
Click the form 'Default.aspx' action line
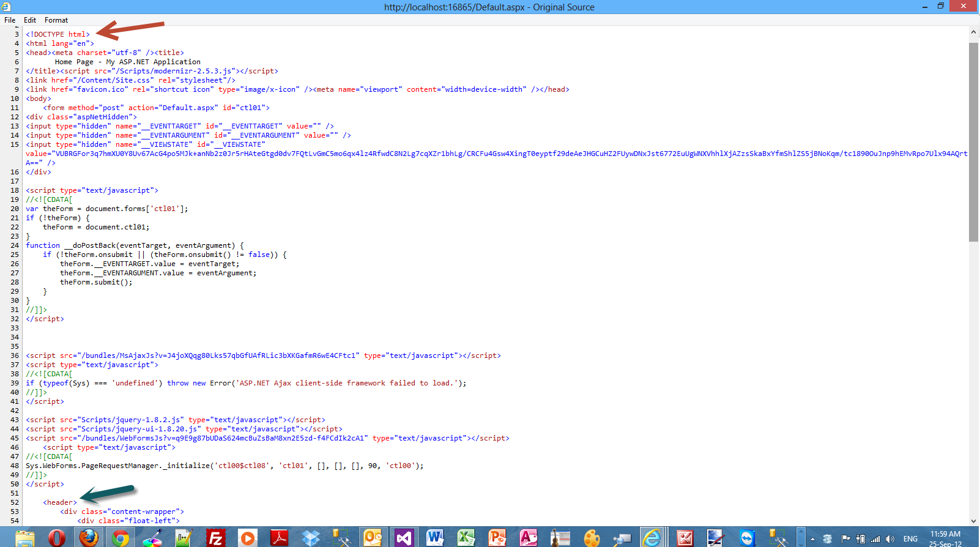[156, 108]
